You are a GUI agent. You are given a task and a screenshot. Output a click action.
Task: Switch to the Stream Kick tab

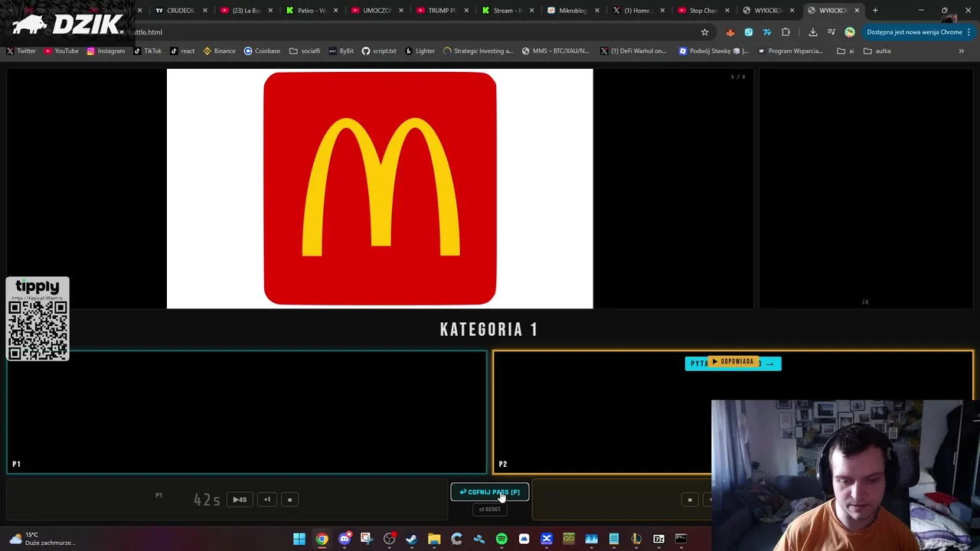[x=508, y=11]
